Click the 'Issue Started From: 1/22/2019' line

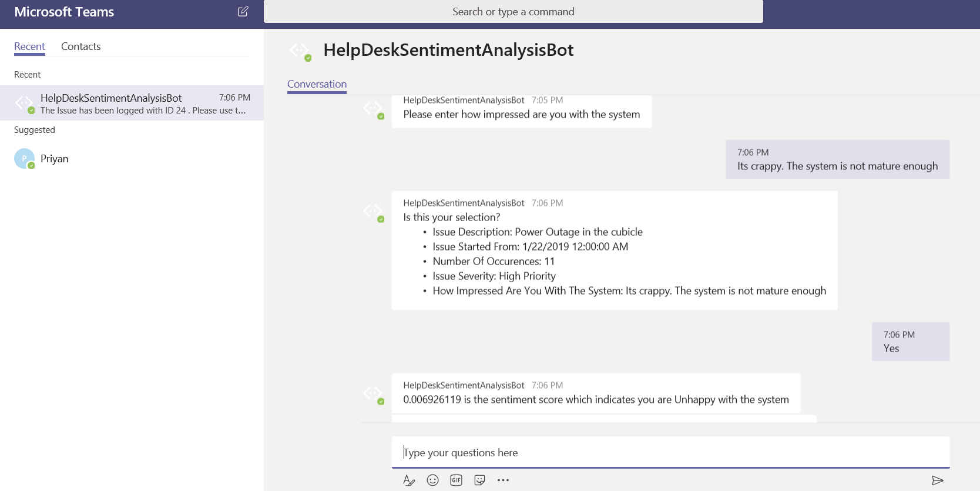tap(531, 247)
